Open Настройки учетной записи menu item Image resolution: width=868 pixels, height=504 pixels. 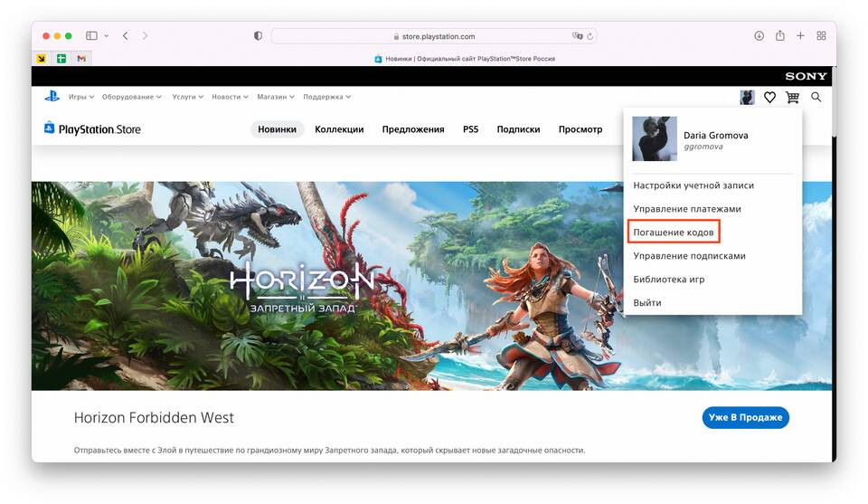[693, 185]
